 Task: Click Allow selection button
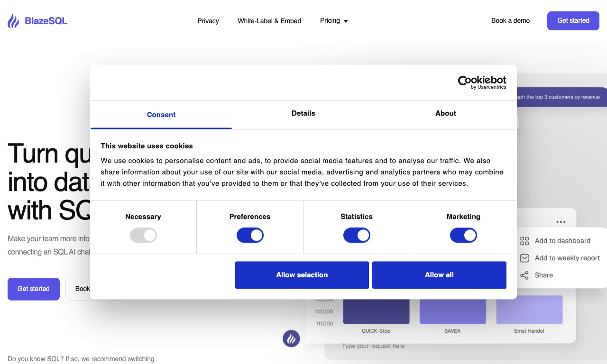302,275
